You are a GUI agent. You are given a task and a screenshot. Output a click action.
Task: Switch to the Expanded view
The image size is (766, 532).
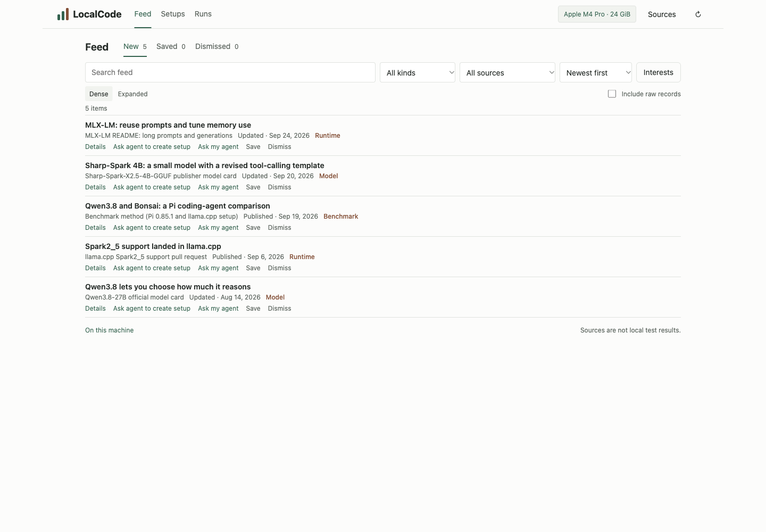tap(133, 94)
